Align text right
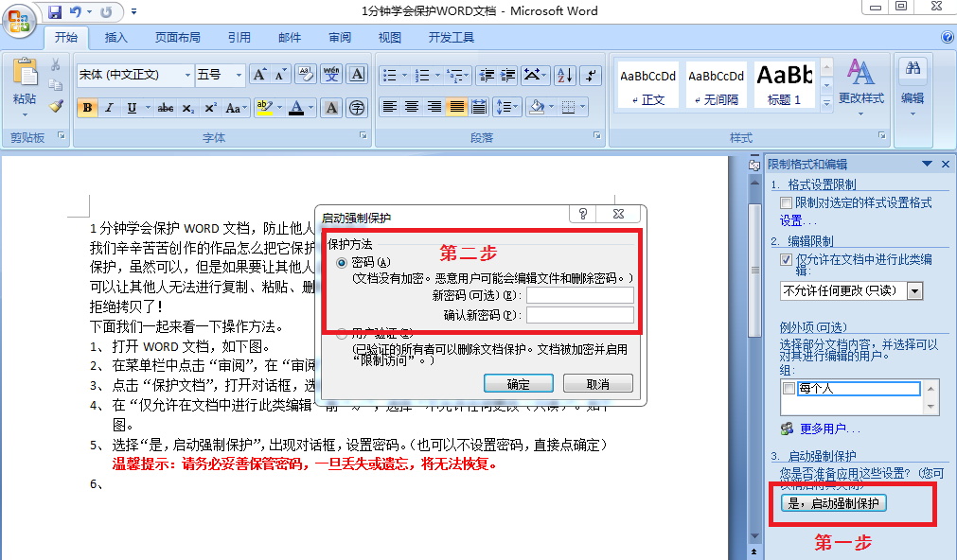The height and width of the screenshot is (560, 957). pos(434,107)
